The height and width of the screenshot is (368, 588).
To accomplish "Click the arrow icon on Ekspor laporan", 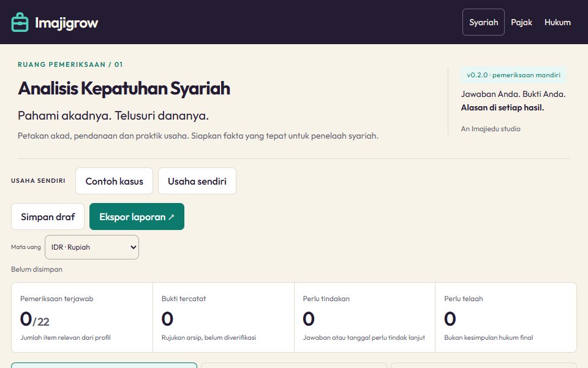I will pos(171,217).
